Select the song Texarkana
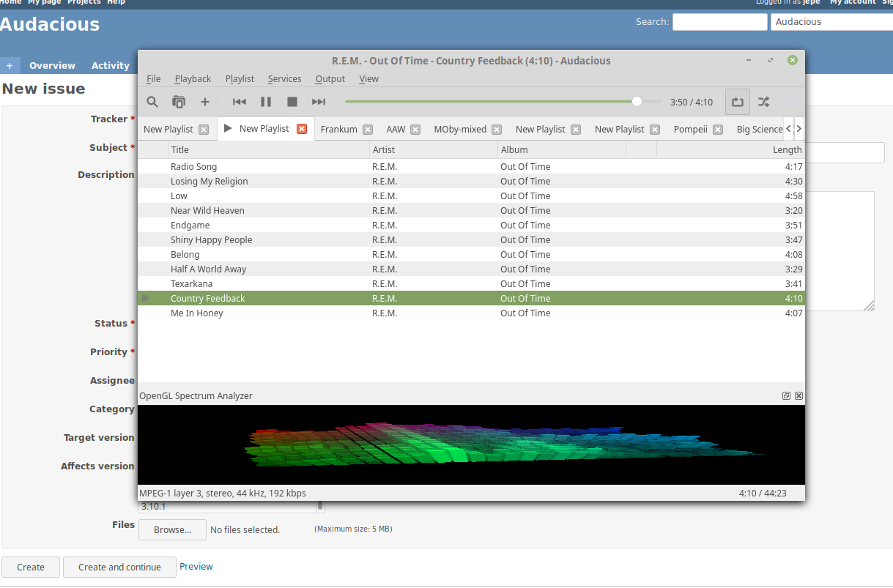This screenshot has height=588, width=893. [471, 283]
